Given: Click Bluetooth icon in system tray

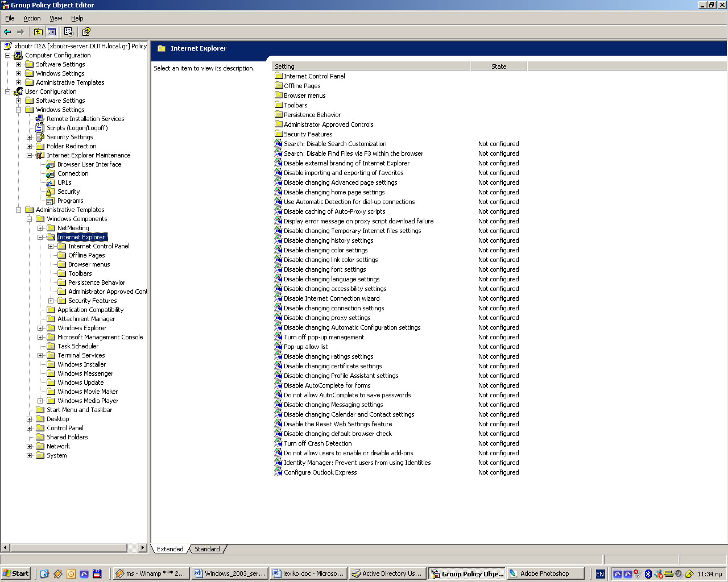Looking at the screenshot, I should 648,574.
